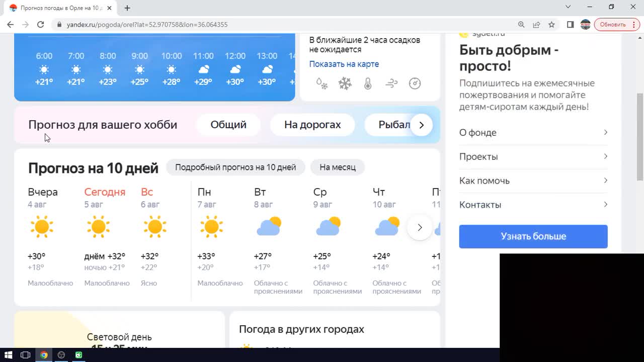Go back with browser back arrow
Viewport: 644px width, 362px height.
pyautogui.click(x=10, y=24)
